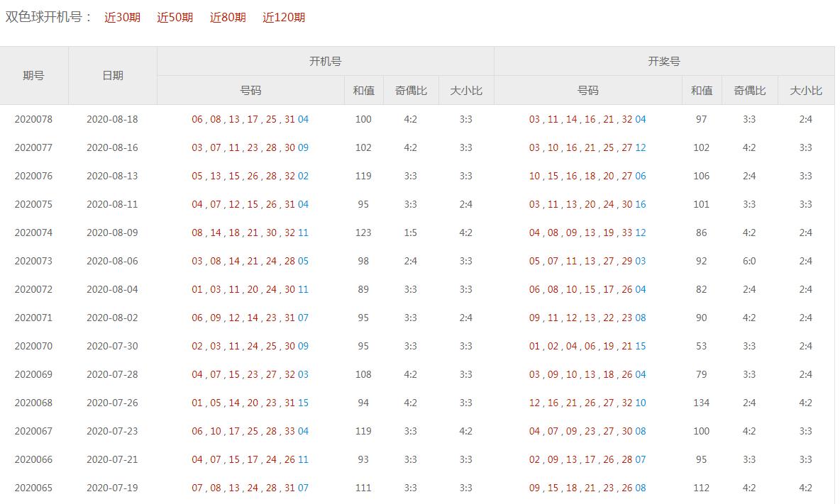This screenshot has height=504, width=840.
Task: Click 开机号 numbers 06, 08, 13, 17, 25, 31 04
Action: [250, 119]
